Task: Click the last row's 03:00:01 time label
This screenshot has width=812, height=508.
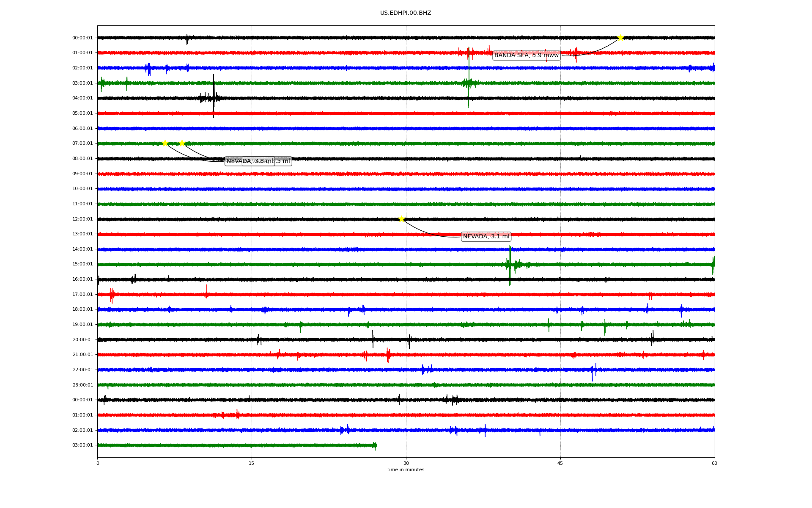Action: pos(82,445)
